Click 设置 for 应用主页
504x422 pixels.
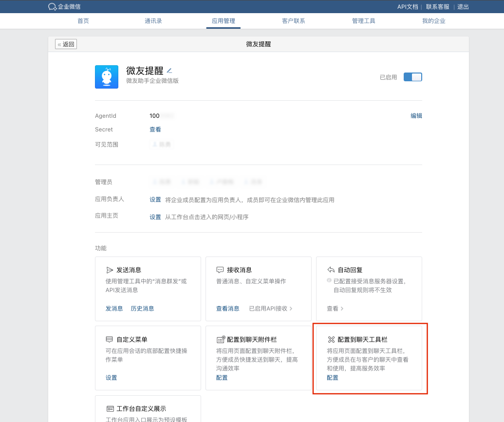coord(155,217)
